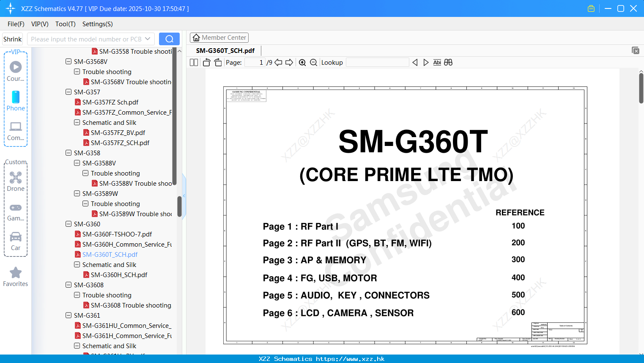Go to next page arrow
Screen dimensions: 644x363
click(x=289, y=63)
